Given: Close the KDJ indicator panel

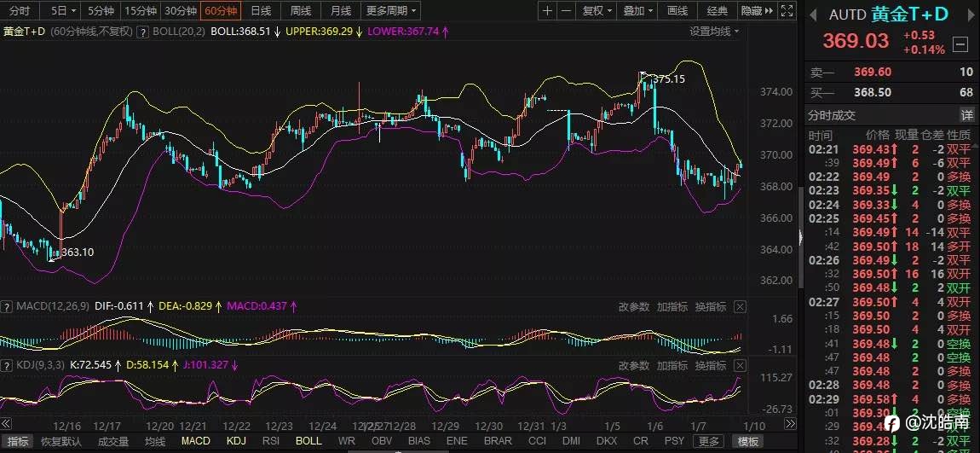Looking at the screenshot, I should pos(740,365).
